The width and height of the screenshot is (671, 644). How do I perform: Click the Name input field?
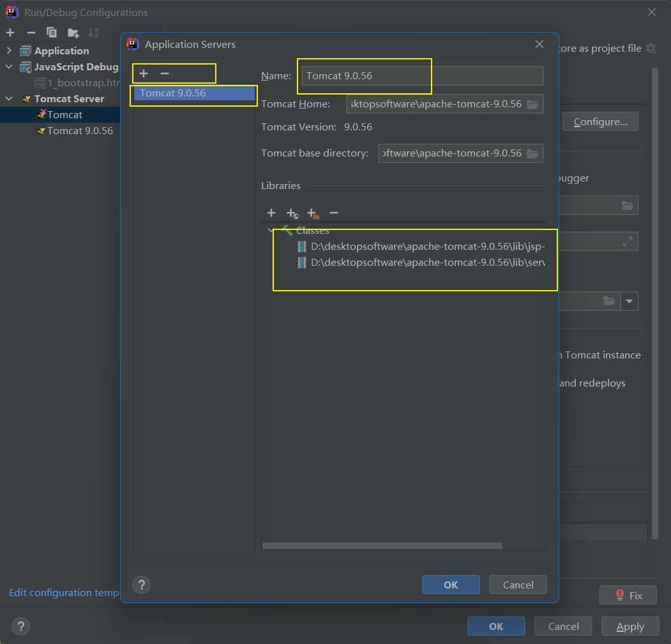[423, 76]
